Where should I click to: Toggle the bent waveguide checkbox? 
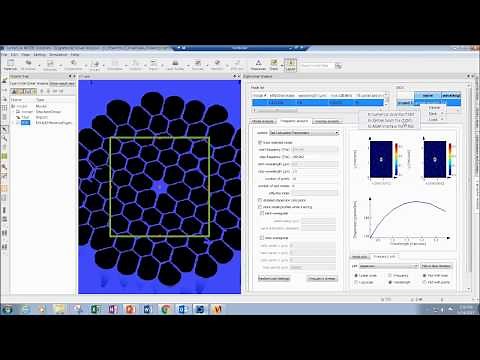click(262, 213)
